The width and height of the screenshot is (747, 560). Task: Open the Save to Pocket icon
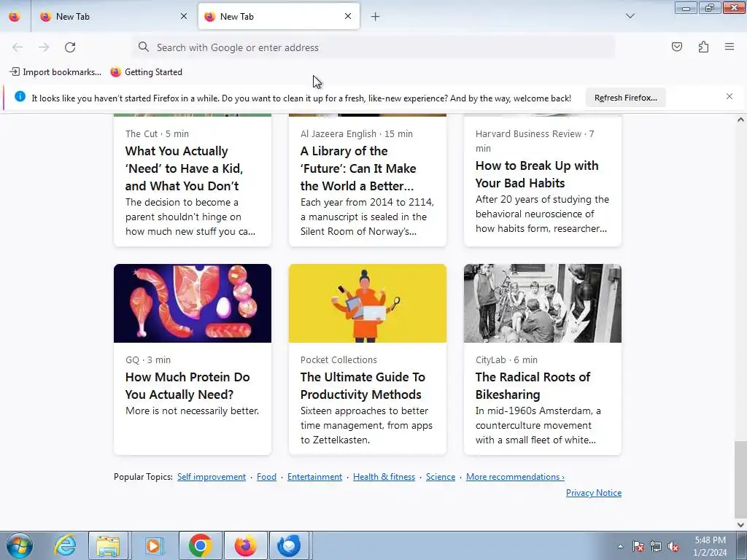point(677,47)
